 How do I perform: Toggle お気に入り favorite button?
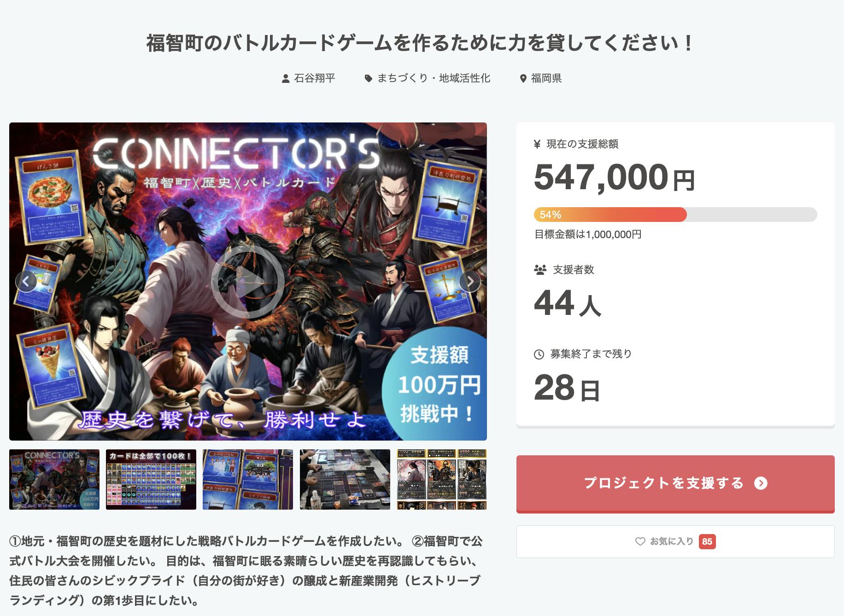(675, 541)
